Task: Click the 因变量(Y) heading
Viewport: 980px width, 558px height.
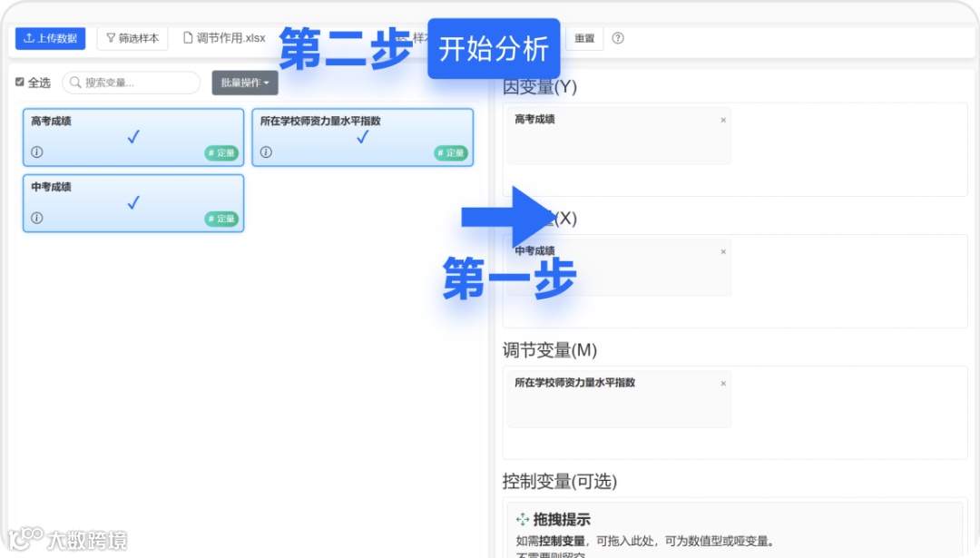Action: click(539, 87)
